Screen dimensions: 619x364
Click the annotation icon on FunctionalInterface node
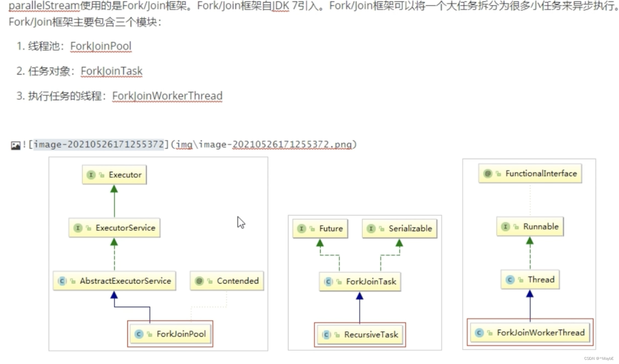click(x=487, y=173)
